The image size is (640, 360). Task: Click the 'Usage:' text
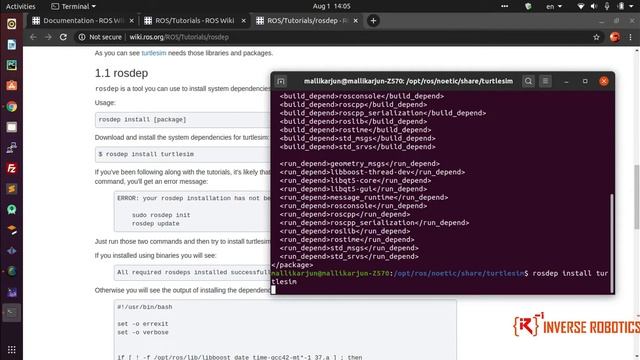point(105,103)
